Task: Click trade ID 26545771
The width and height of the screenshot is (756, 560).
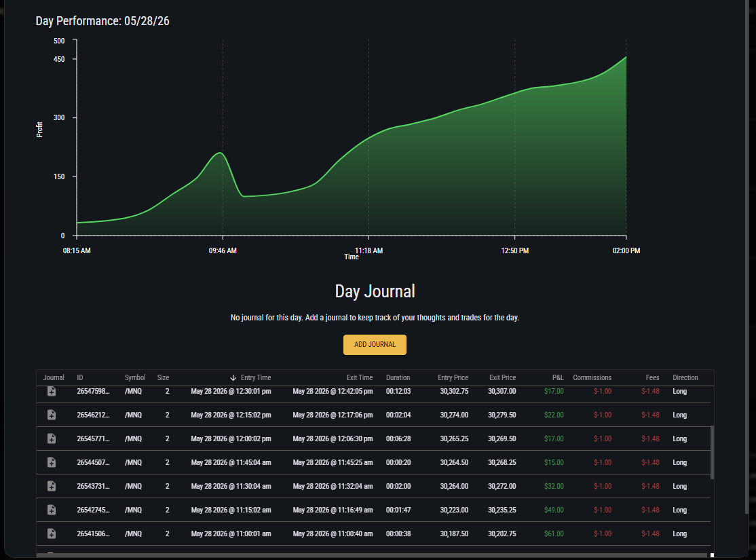Action: [x=93, y=438]
